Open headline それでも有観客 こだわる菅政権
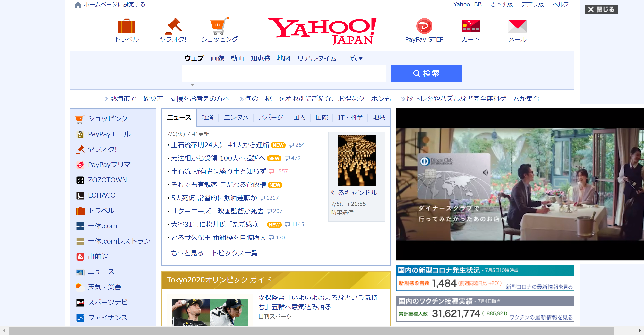The height and width of the screenshot is (335, 644). point(219,185)
